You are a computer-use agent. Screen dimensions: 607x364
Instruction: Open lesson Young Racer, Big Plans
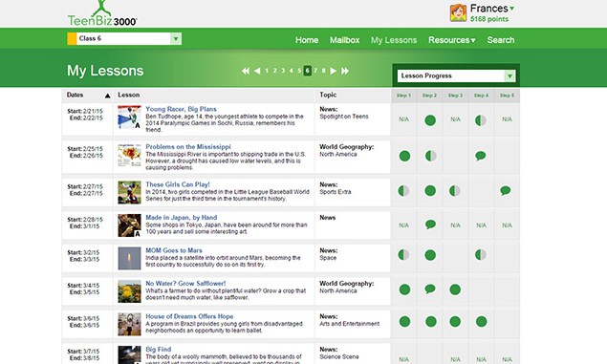[x=181, y=109]
